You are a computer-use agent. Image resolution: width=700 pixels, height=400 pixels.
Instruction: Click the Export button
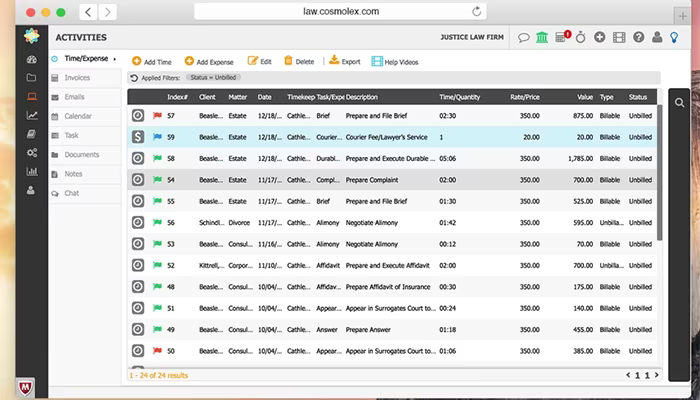(345, 62)
